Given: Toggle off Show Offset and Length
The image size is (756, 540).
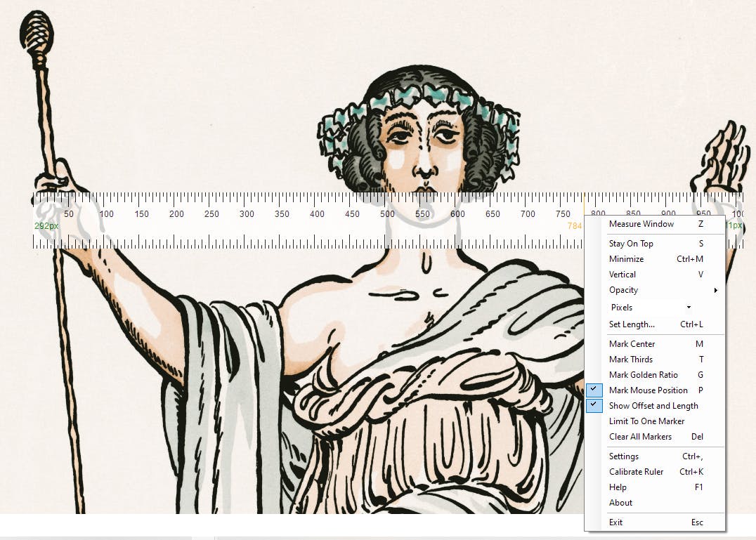Looking at the screenshot, I should click(594, 406).
